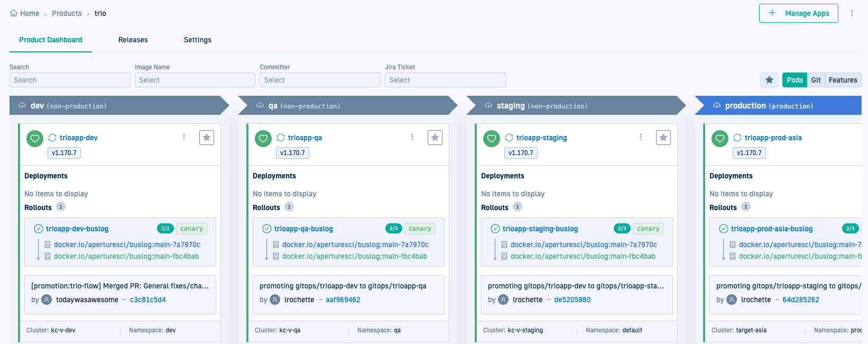This screenshot has height=344, width=868.
Task: Open the top-right page options menu
Action: tap(852, 13)
